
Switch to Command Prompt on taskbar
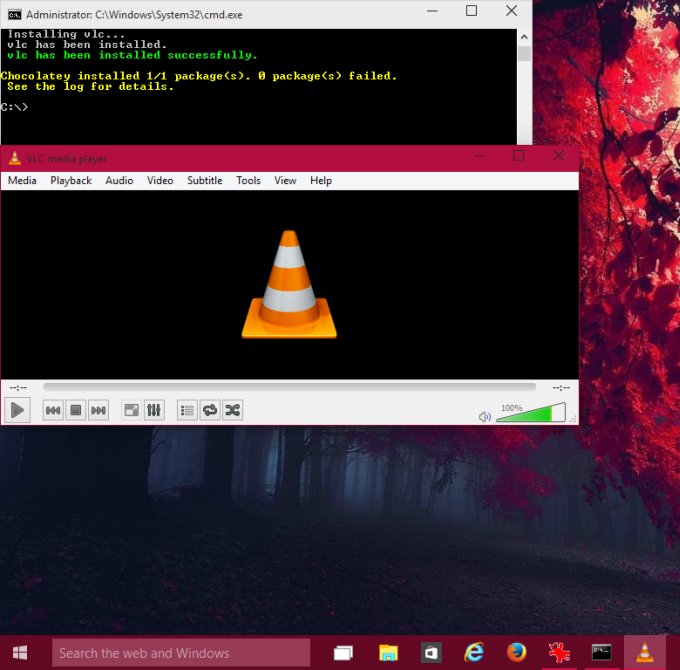[602, 653]
